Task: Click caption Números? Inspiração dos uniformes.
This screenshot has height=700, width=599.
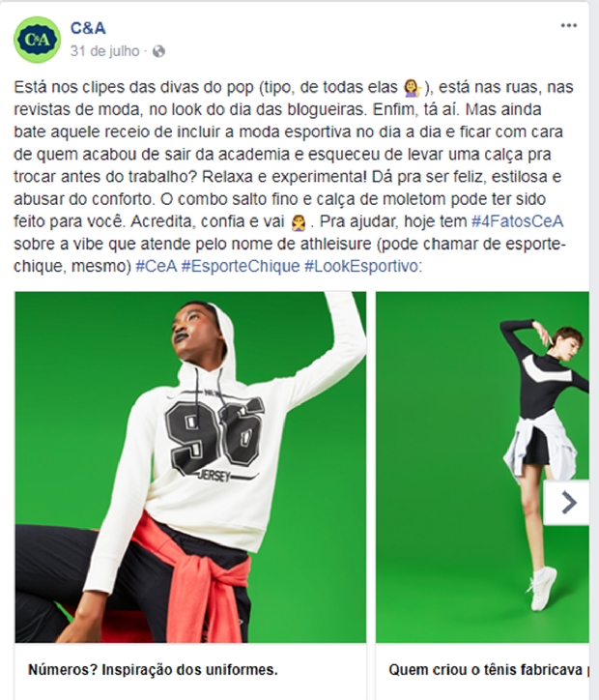Action: (153, 670)
